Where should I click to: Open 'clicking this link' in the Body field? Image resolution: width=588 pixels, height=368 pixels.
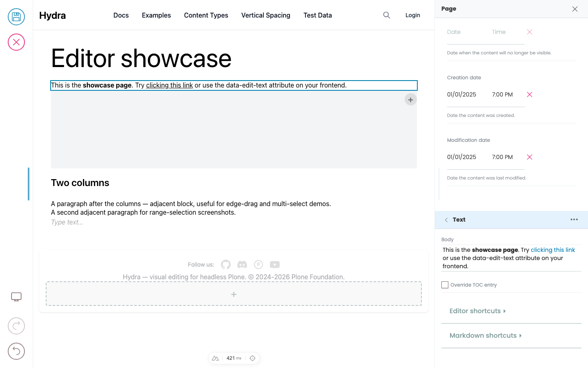point(553,250)
